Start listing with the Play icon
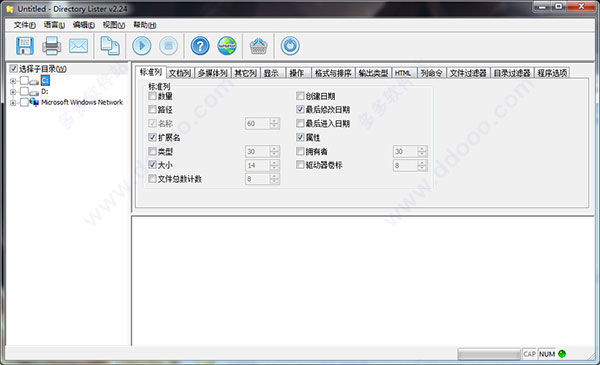This screenshot has width=600, height=365. click(x=142, y=46)
